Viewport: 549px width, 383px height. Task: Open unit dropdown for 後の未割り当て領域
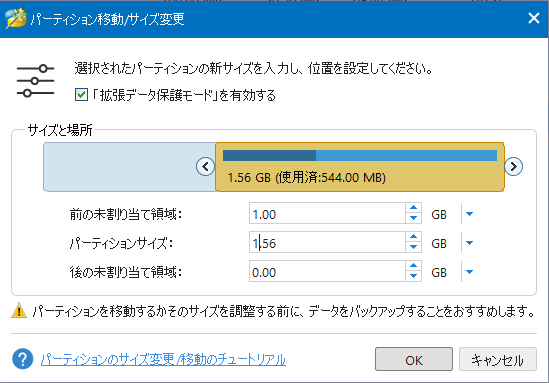click(x=470, y=272)
